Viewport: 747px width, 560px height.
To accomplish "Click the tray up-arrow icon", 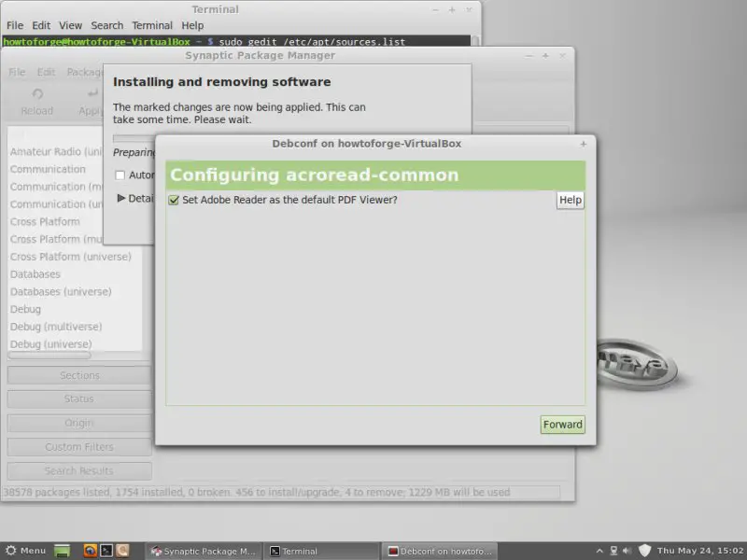I will tap(599, 551).
